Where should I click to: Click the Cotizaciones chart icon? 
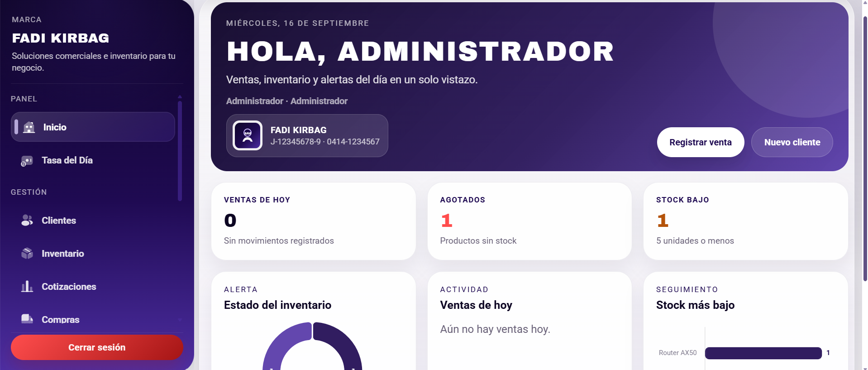click(x=27, y=287)
